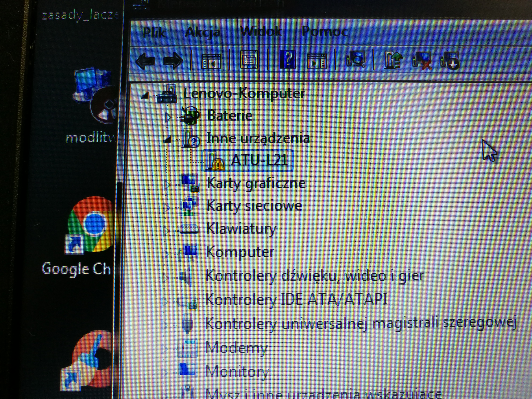Select Kontrolery dźwięku, wideo i gier label
This screenshot has height=399, width=532.
[315, 276]
